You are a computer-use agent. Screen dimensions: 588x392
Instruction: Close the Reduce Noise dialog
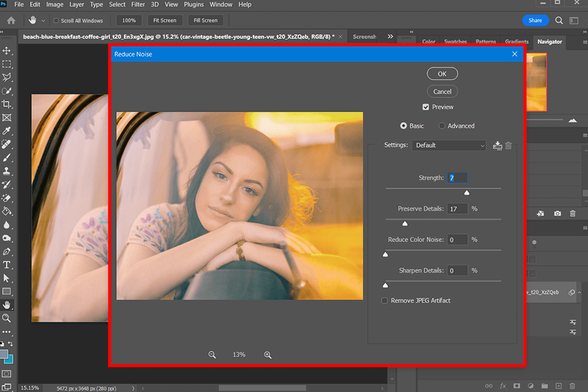point(514,54)
